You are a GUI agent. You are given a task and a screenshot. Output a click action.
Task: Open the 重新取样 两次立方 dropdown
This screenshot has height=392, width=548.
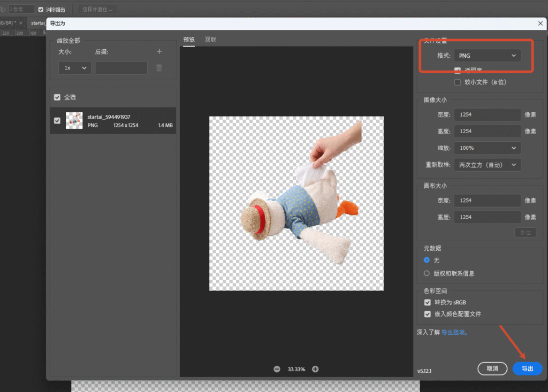[x=487, y=165]
